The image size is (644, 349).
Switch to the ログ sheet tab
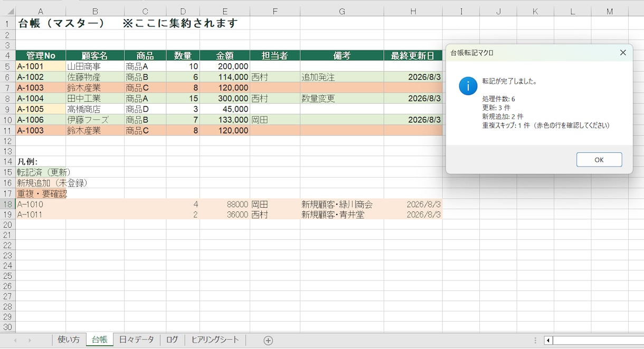(x=172, y=340)
